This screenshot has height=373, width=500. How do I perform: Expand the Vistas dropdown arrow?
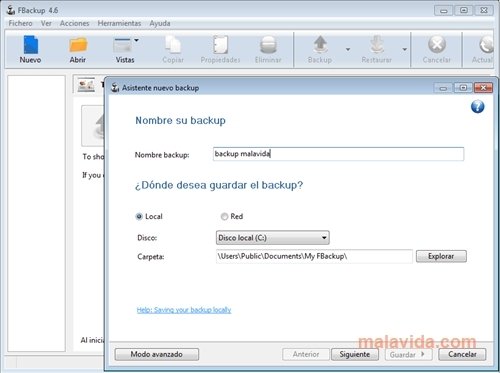(136, 40)
